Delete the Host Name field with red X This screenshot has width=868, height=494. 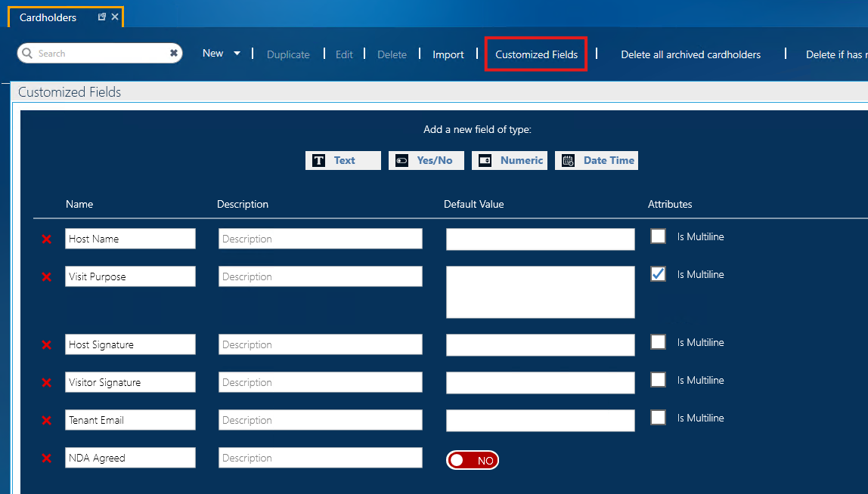pyautogui.click(x=47, y=239)
